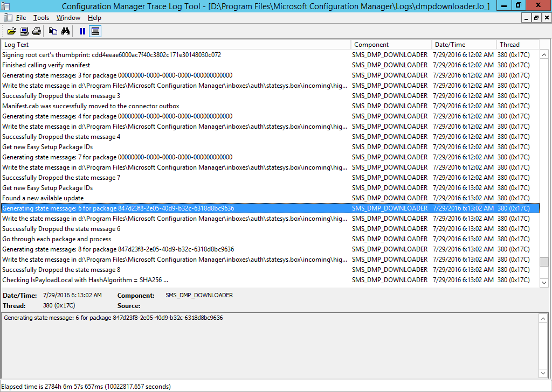Click the log list scrollbar up arrow
Viewport: 552px width, 392px height.
click(x=544, y=54)
